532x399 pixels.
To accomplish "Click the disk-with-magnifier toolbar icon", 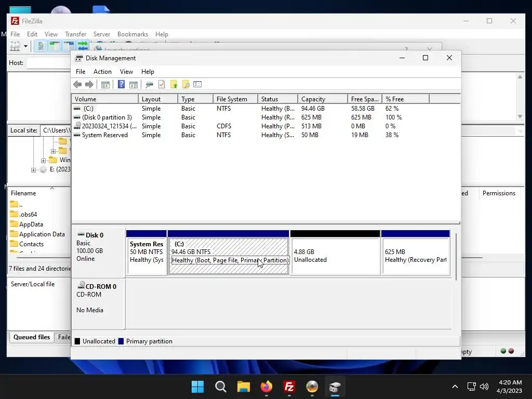I will point(149,85).
